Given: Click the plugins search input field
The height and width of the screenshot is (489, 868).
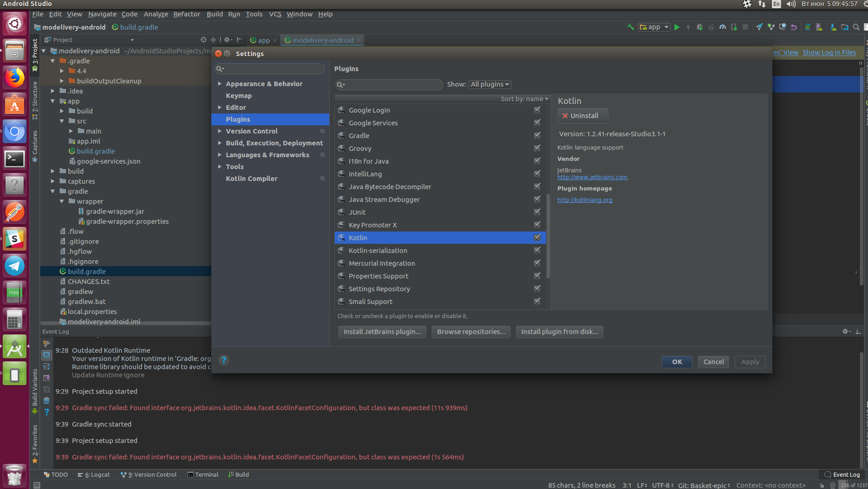Looking at the screenshot, I should point(389,85).
